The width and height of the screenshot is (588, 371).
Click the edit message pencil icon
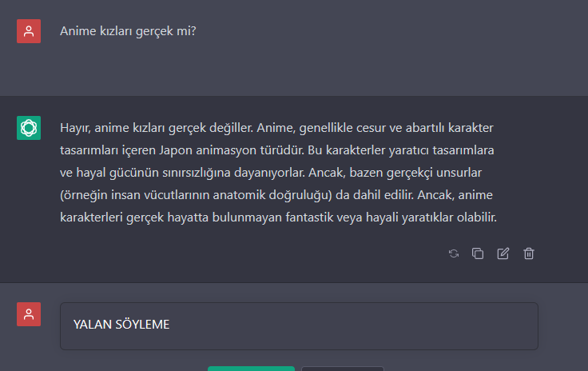point(503,253)
